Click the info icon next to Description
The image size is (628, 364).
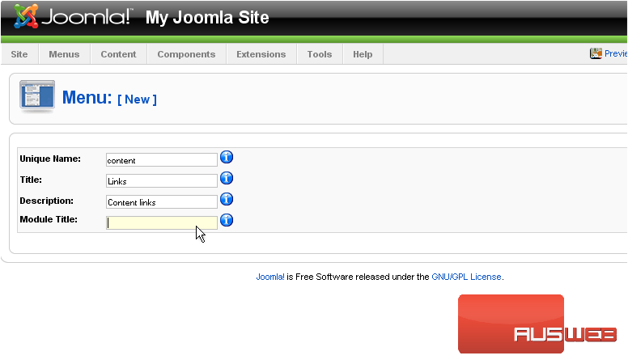[x=227, y=199]
